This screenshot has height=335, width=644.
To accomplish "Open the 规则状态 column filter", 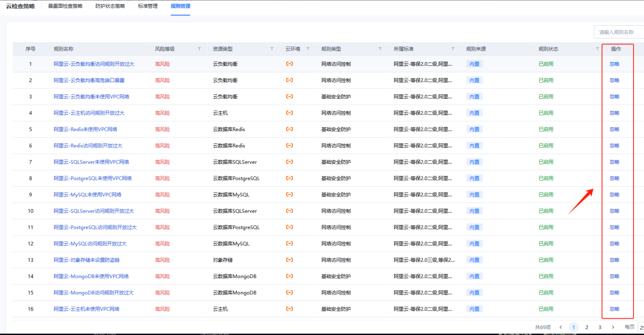I will pyautogui.click(x=597, y=49).
